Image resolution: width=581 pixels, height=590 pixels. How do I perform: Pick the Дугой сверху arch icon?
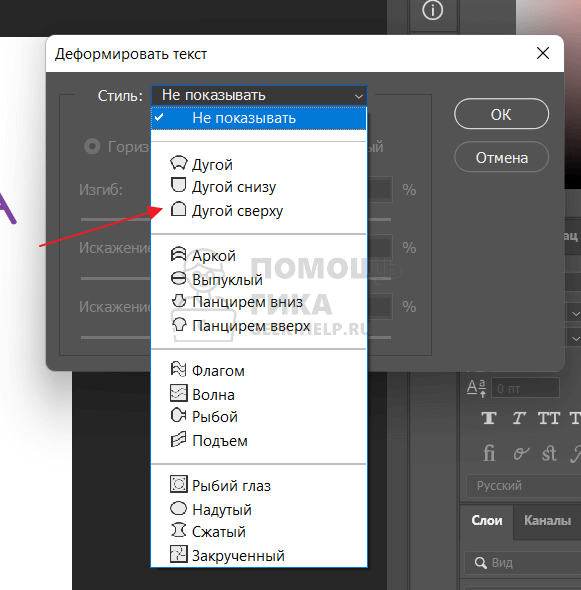tap(178, 209)
